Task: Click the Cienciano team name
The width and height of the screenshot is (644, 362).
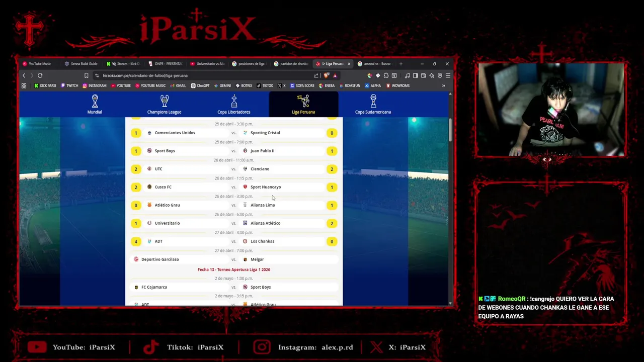Action: tap(260, 169)
